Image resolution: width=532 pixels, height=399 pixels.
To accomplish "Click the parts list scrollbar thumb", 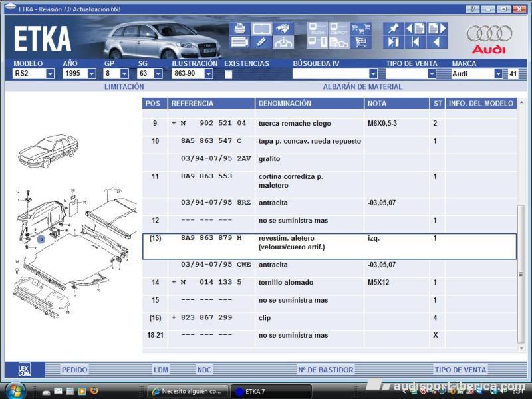I will pos(521,274).
